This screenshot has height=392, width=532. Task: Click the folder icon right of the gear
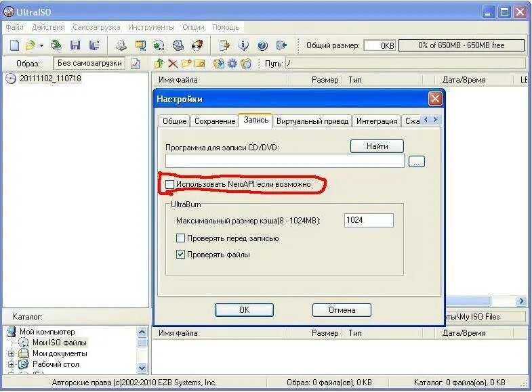point(246,64)
